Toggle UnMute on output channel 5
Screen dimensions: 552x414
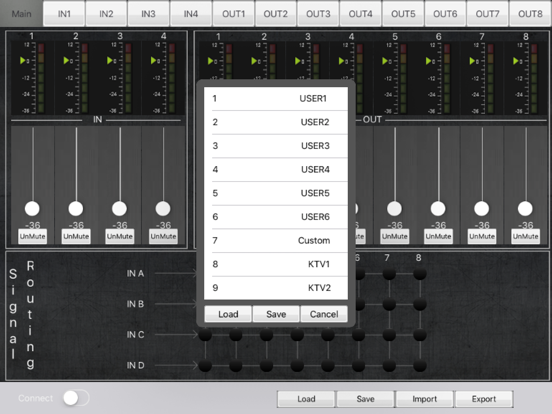tap(395, 236)
